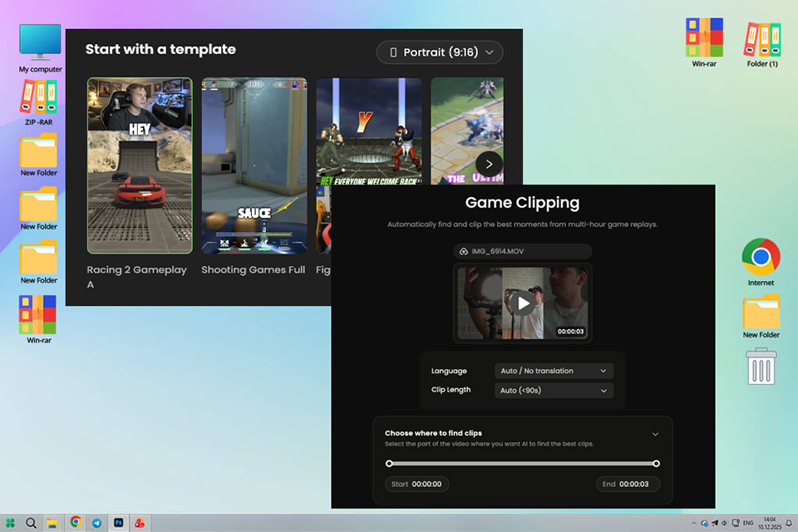Play the uploaded video preview
This screenshot has height=532, width=798.
coord(523,303)
